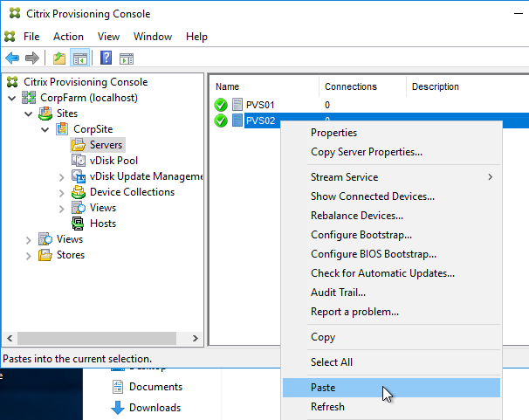Click the Forward arrow toolbar icon

32,59
